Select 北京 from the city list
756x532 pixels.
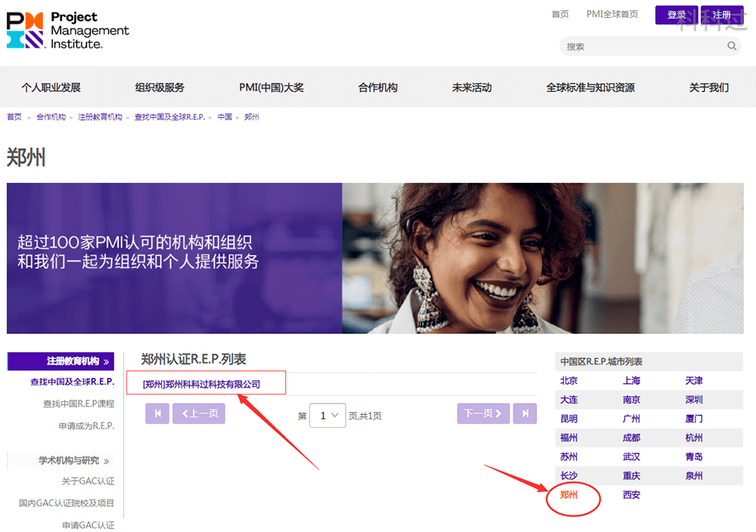tap(569, 380)
